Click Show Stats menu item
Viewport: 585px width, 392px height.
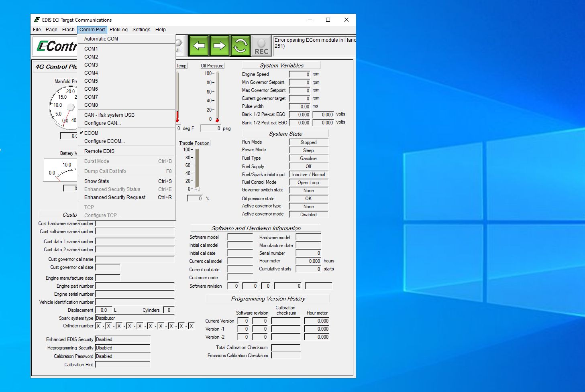click(x=96, y=181)
